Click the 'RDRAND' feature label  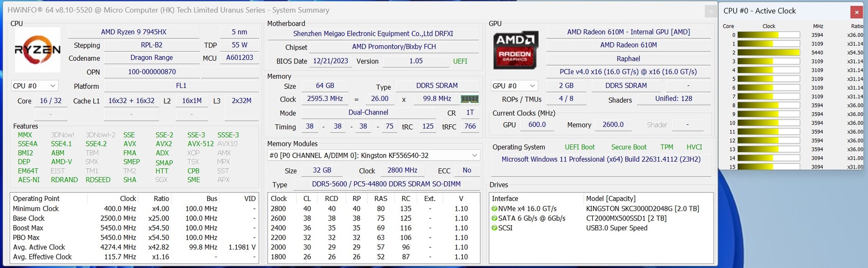64,180
